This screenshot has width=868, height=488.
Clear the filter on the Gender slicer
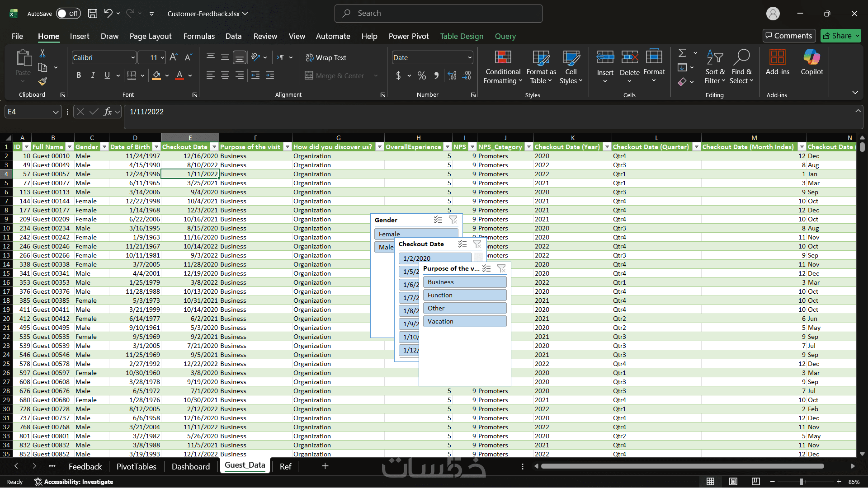pyautogui.click(x=453, y=220)
